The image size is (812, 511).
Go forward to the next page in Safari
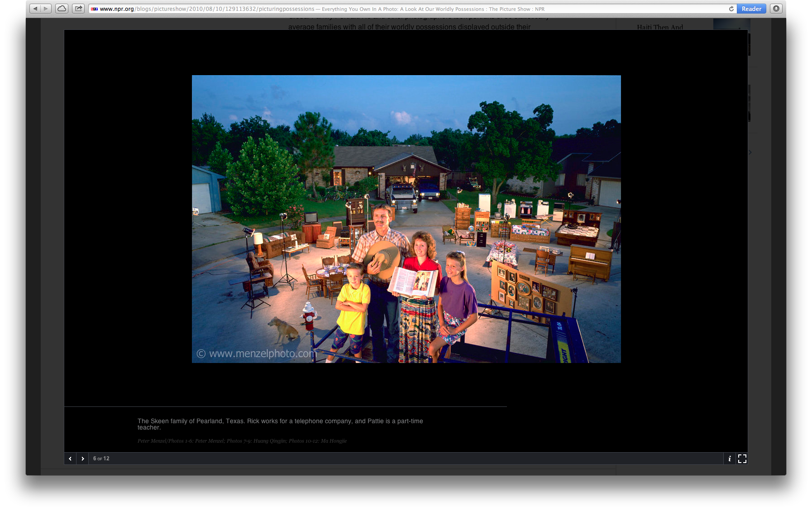[x=46, y=9]
